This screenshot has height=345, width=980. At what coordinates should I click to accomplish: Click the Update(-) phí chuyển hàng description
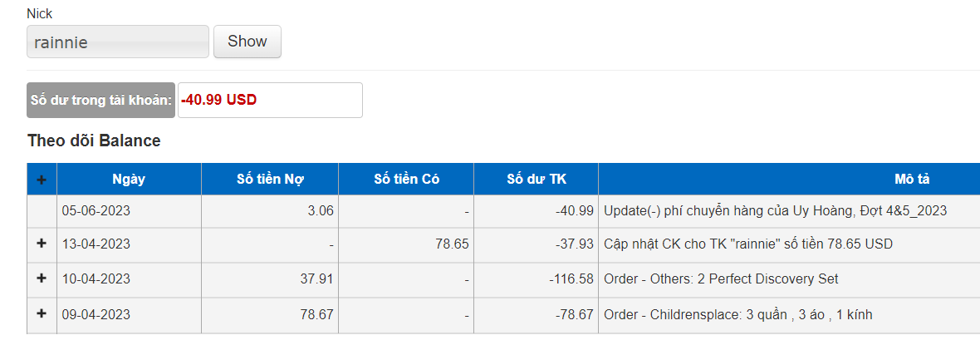coord(775,211)
